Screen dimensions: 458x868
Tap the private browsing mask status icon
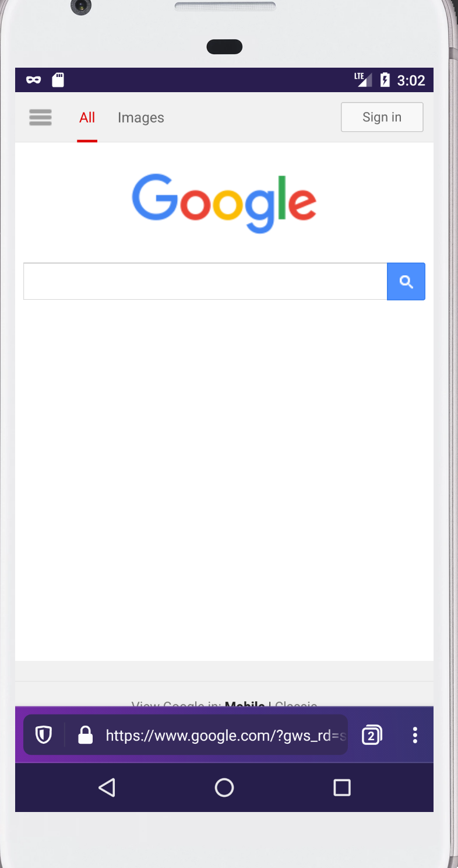33,80
